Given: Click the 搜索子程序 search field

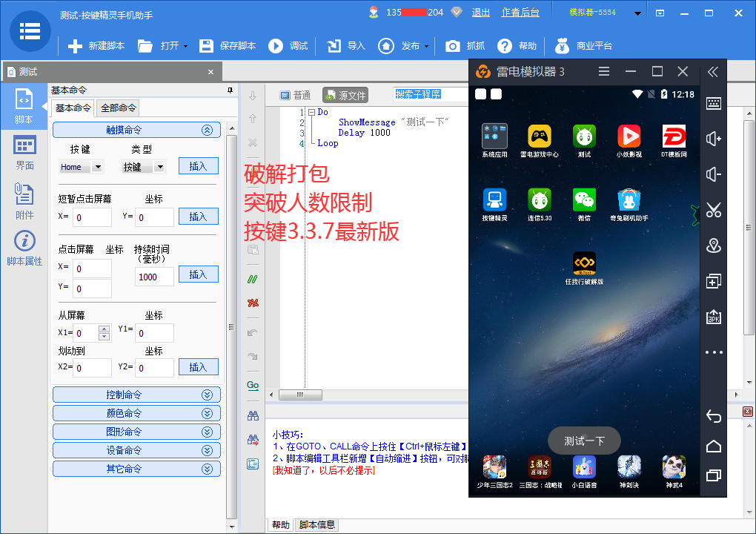Looking at the screenshot, I should 431,94.
